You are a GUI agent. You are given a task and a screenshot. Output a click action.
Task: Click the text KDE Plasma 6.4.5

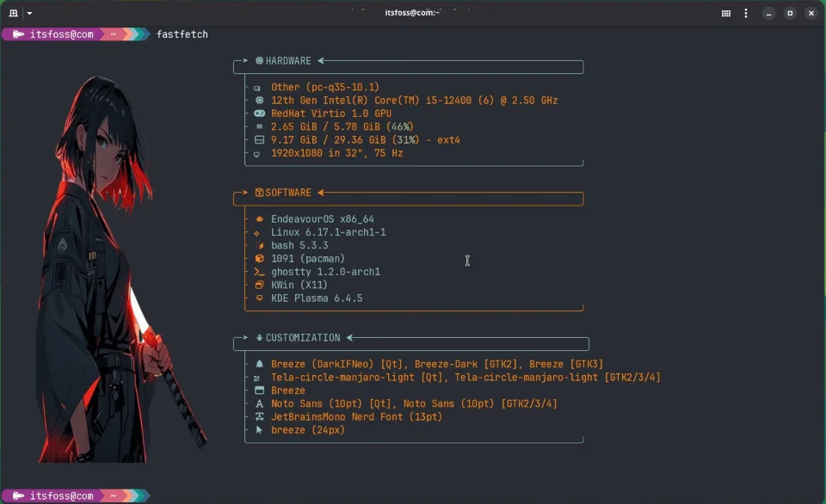tap(317, 298)
